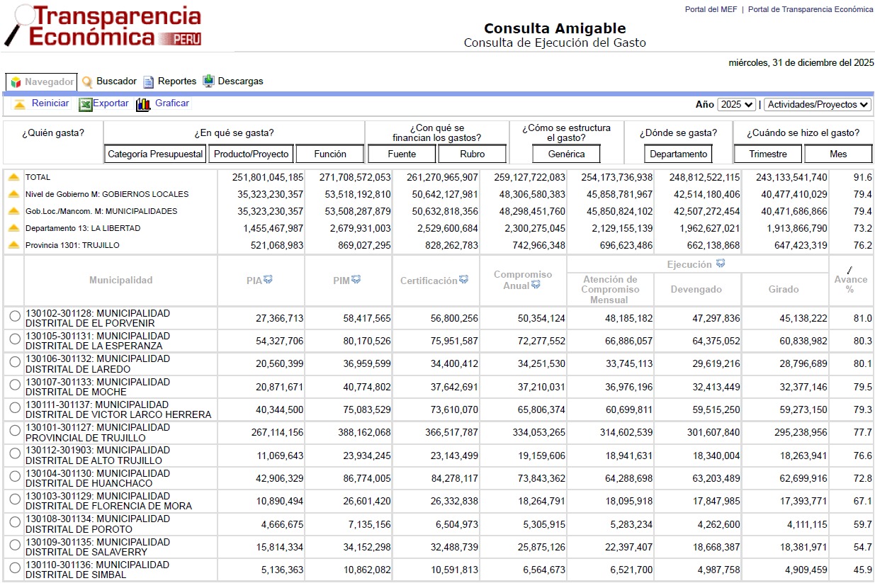Select radio for Municipalidad Provincial de Trujillo
This screenshot has height=588, width=875.
[x=15, y=433]
